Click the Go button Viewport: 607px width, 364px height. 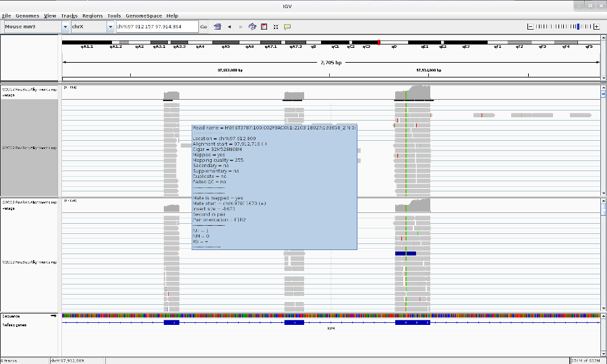tap(203, 27)
